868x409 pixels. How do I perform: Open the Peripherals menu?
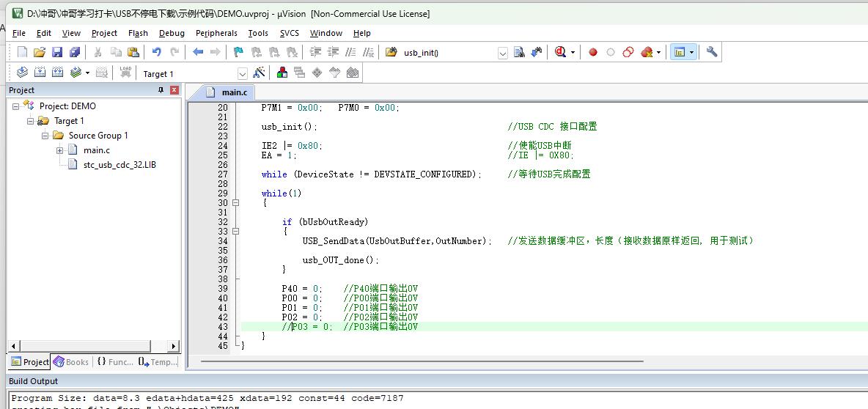tap(216, 33)
